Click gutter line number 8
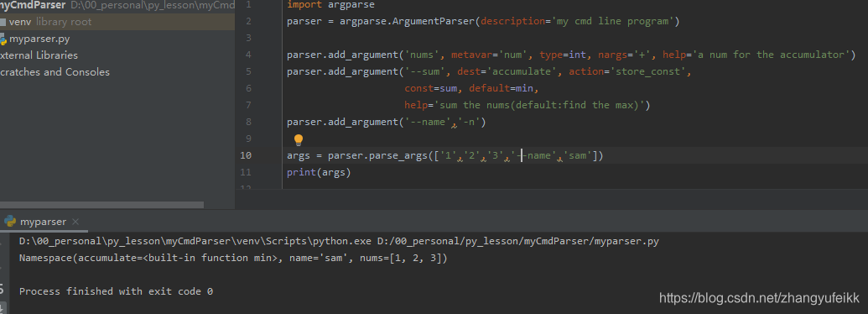868x314 pixels. 248,122
